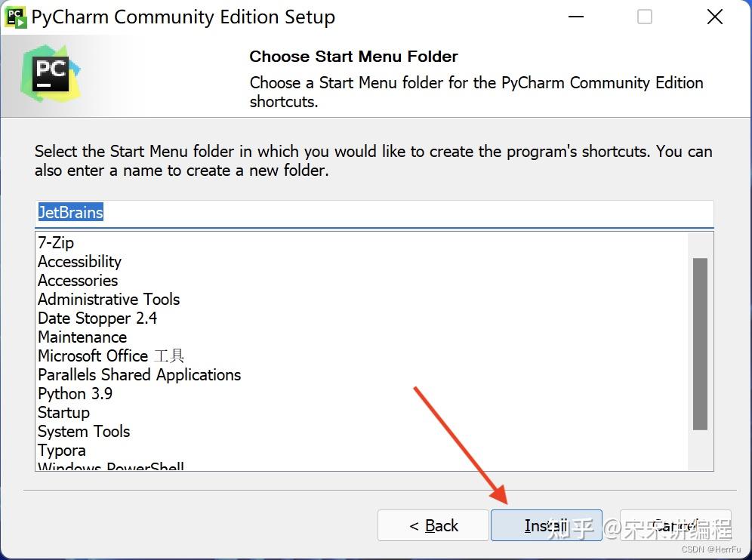Go back with the Back button
Viewport: 752px width, 560px height.
click(433, 525)
